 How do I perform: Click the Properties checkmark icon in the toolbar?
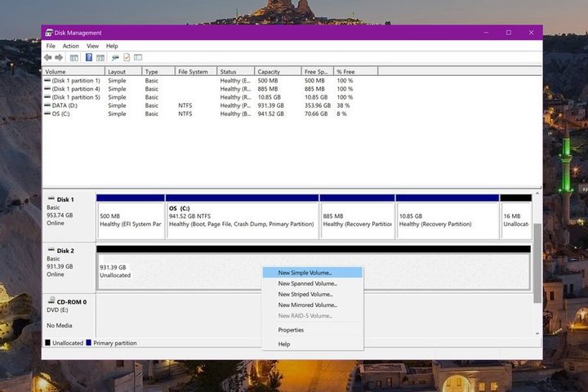[x=127, y=58]
